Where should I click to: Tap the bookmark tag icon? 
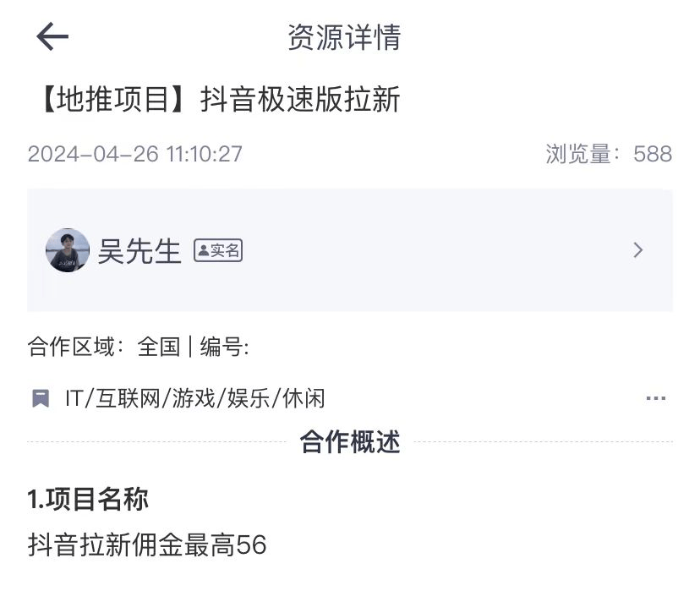pos(41,398)
